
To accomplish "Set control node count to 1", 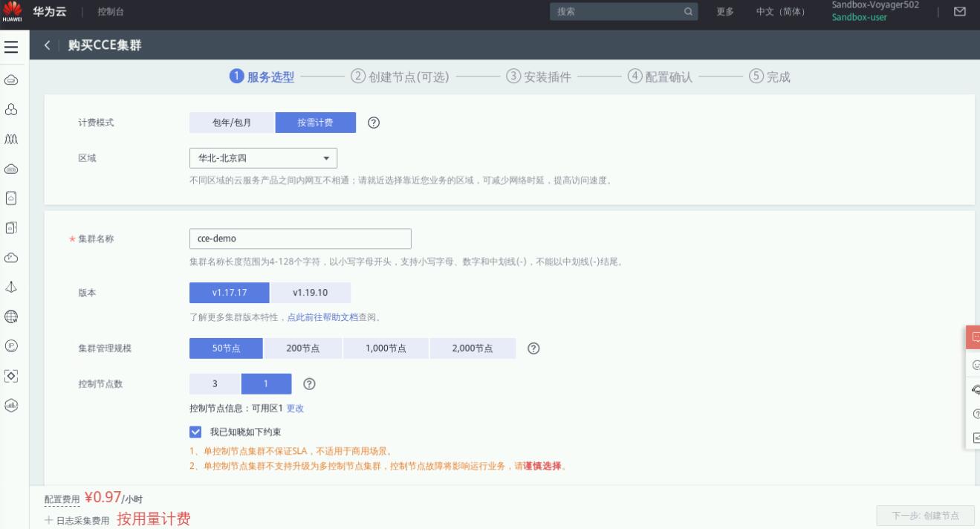I will [267, 384].
